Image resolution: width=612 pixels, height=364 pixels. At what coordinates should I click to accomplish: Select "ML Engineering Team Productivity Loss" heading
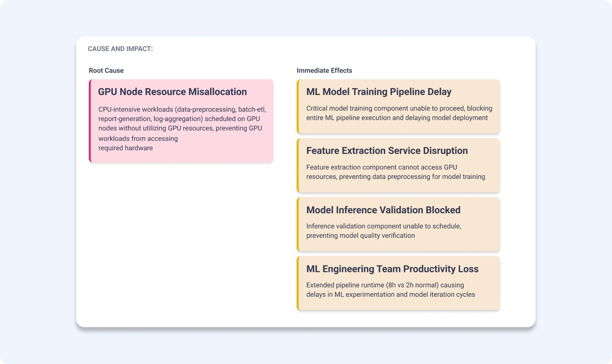click(x=392, y=269)
